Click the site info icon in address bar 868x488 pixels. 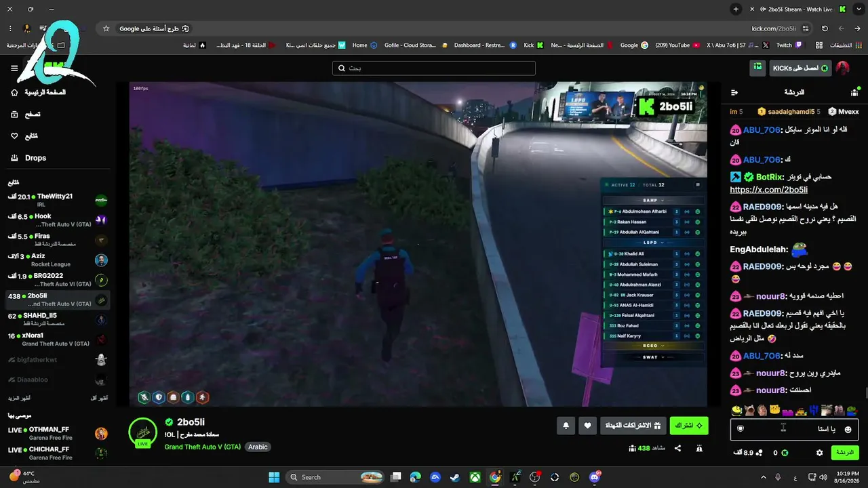806,28
